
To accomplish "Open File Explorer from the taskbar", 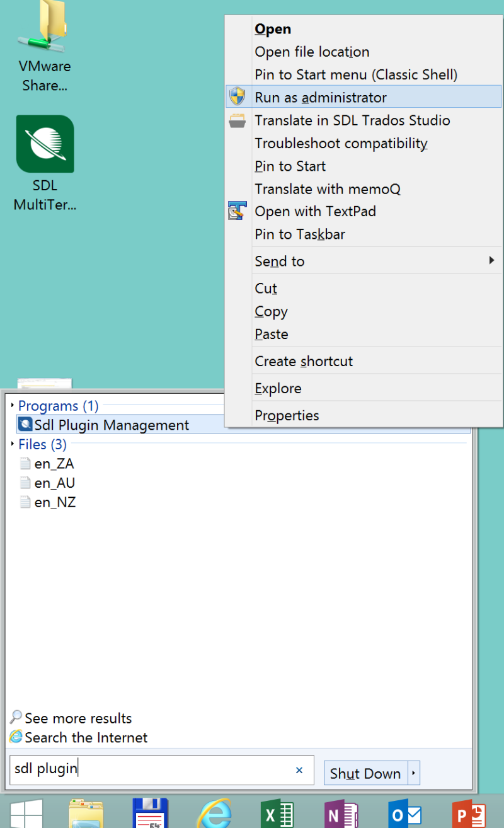I will [86, 814].
